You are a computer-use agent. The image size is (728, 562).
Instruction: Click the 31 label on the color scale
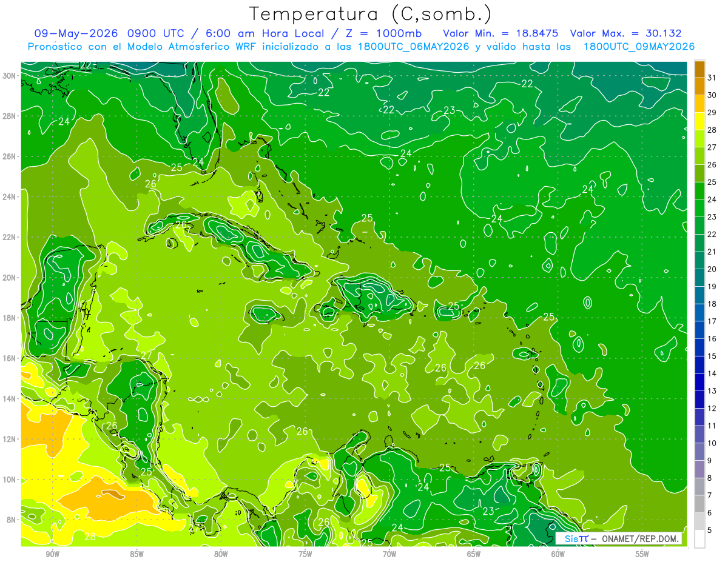712,78
